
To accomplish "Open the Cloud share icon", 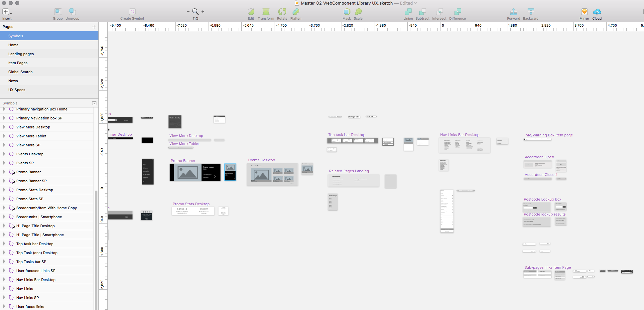I will [x=597, y=12].
